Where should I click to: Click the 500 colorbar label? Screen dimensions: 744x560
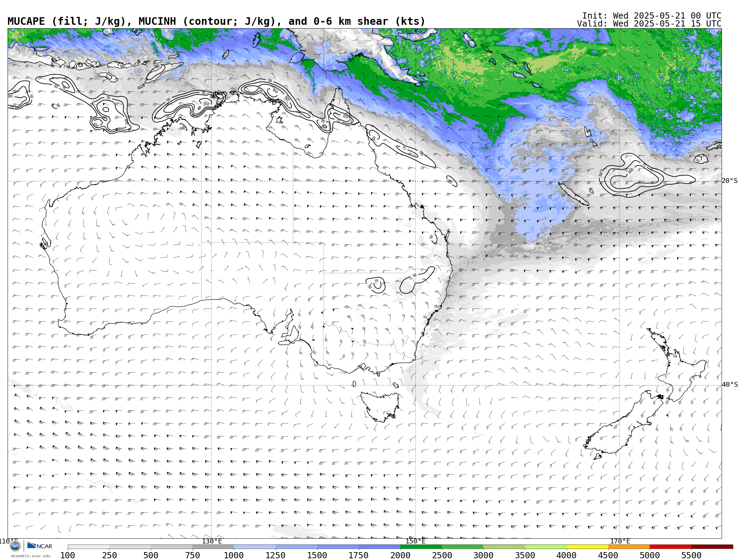[x=151, y=556]
